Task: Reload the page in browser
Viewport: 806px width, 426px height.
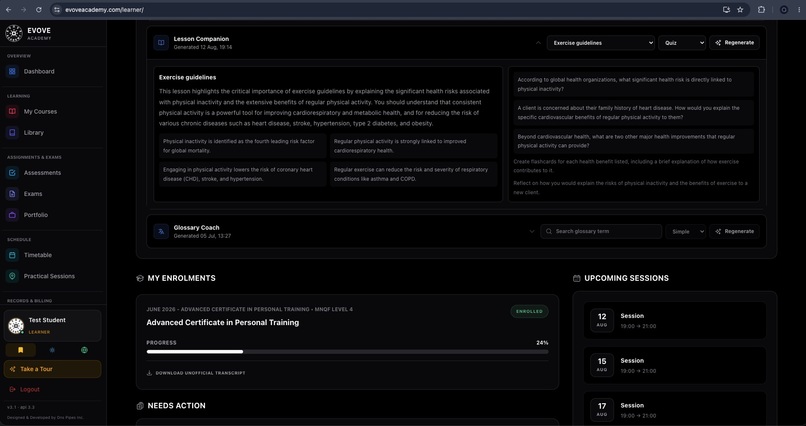Action: click(x=39, y=10)
